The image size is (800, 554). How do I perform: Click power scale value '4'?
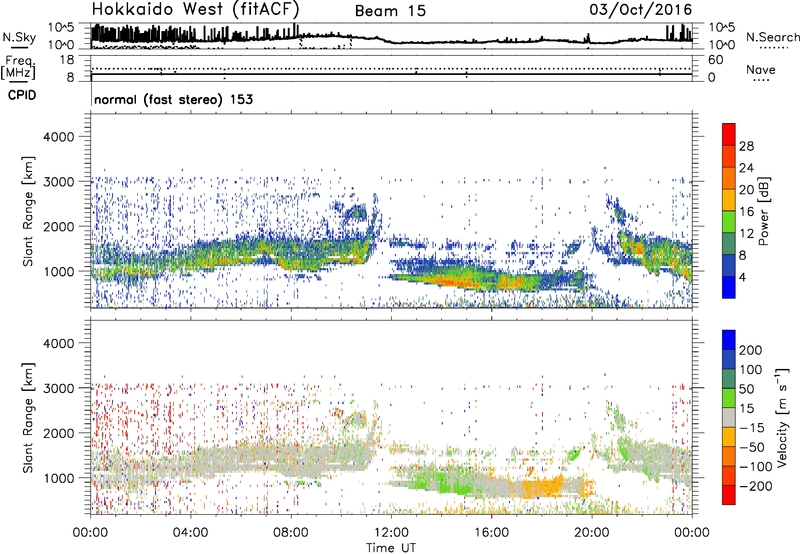pos(742,277)
